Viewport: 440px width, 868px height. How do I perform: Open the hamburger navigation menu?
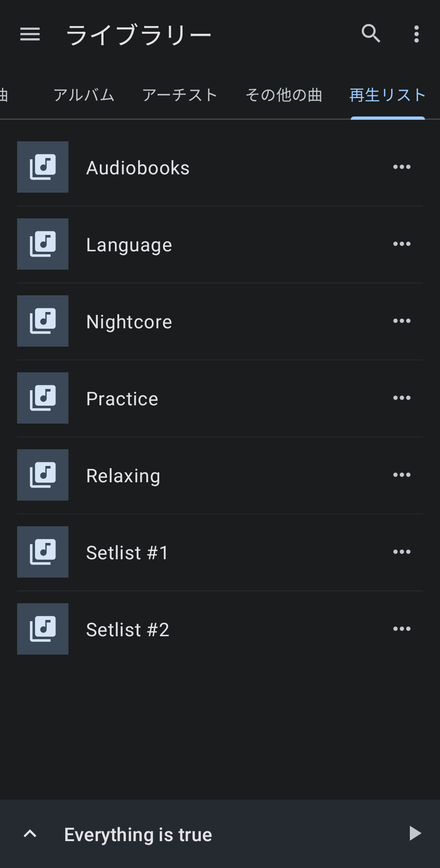[x=30, y=34]
